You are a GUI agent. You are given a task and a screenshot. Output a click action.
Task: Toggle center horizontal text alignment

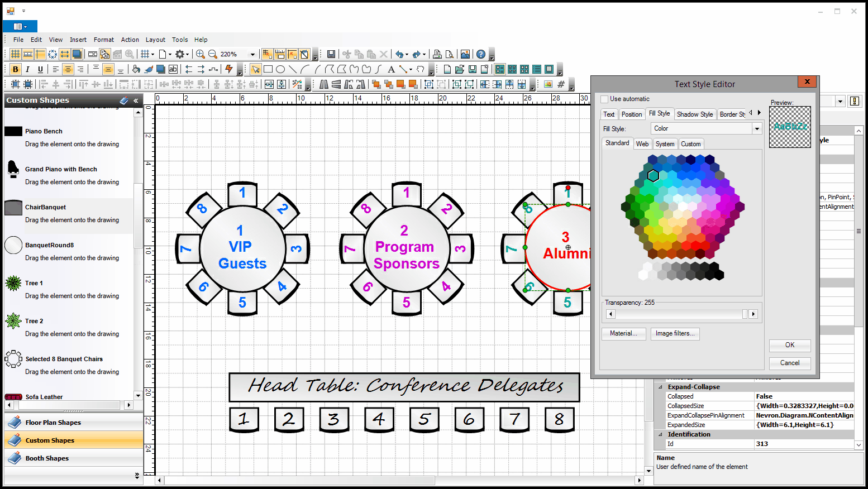click(x=68, y=69)
